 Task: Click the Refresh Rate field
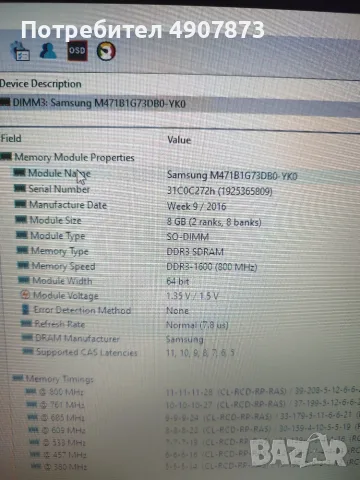click(x=60, y=324)
